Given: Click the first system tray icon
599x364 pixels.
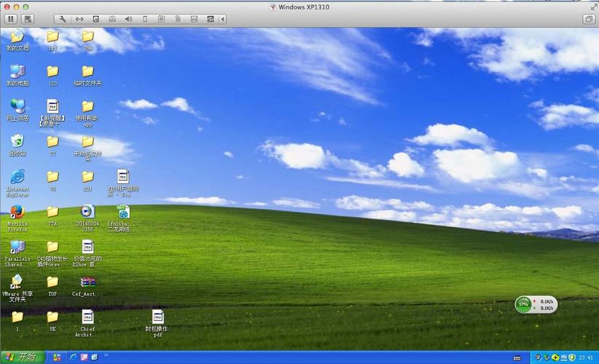Looking at the screenshot, I should [x=538, y=357].
